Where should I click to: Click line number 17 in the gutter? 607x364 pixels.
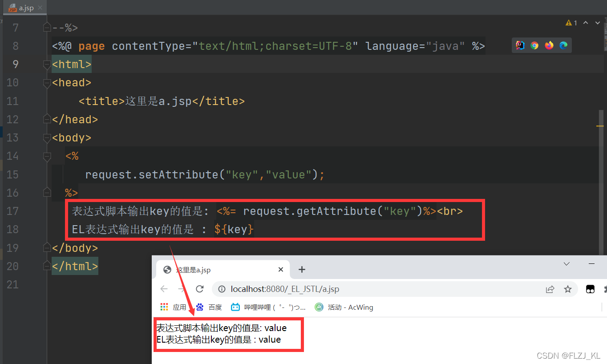(x=12, y=211)
